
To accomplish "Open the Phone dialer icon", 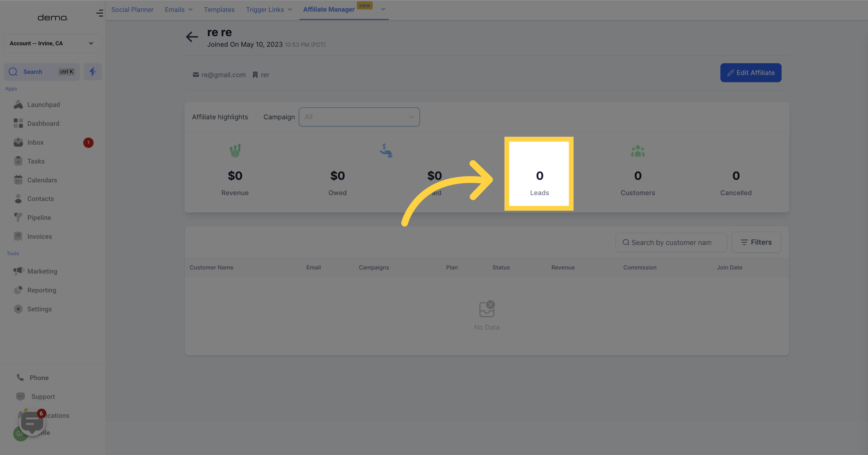I will pyautogui.click(x=21, y=377).
